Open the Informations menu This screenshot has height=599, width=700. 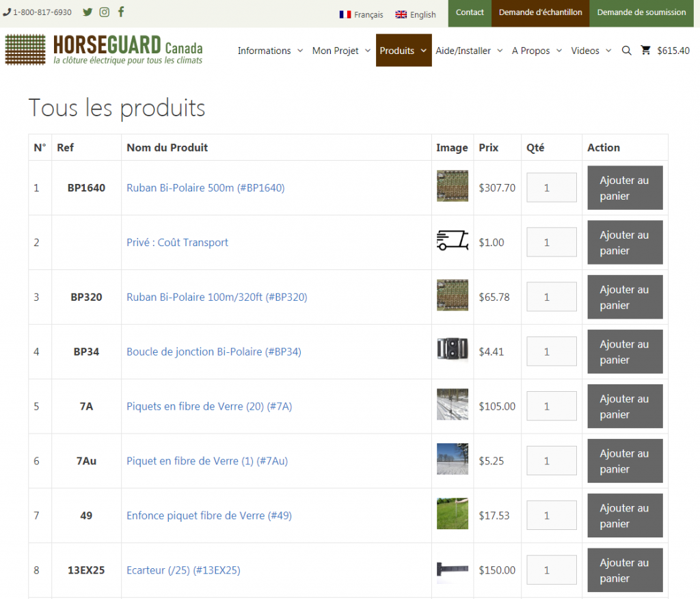point(264,51)
